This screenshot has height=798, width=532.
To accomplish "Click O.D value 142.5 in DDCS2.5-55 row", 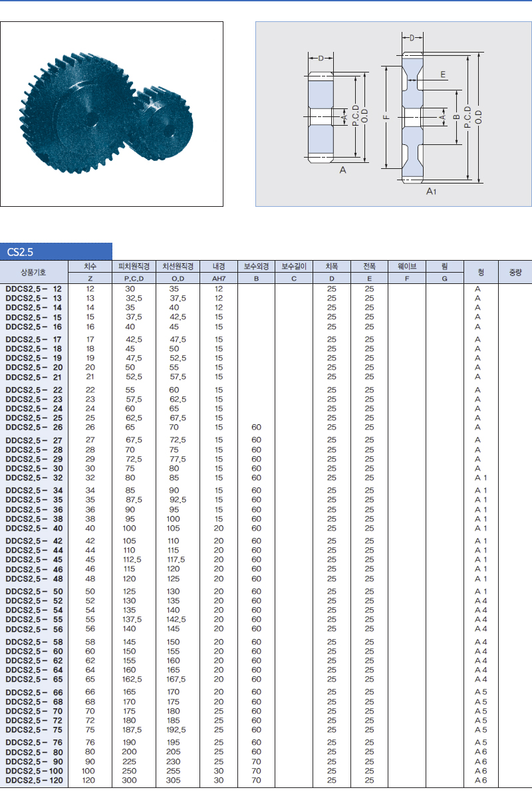I will click(x=177, y=619).
